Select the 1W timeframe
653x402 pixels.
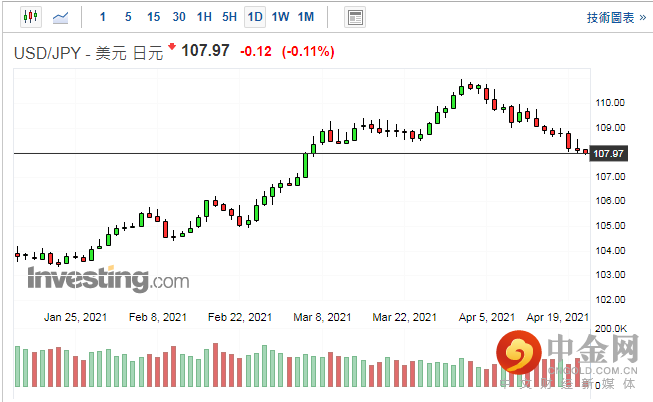pos(280,17)
